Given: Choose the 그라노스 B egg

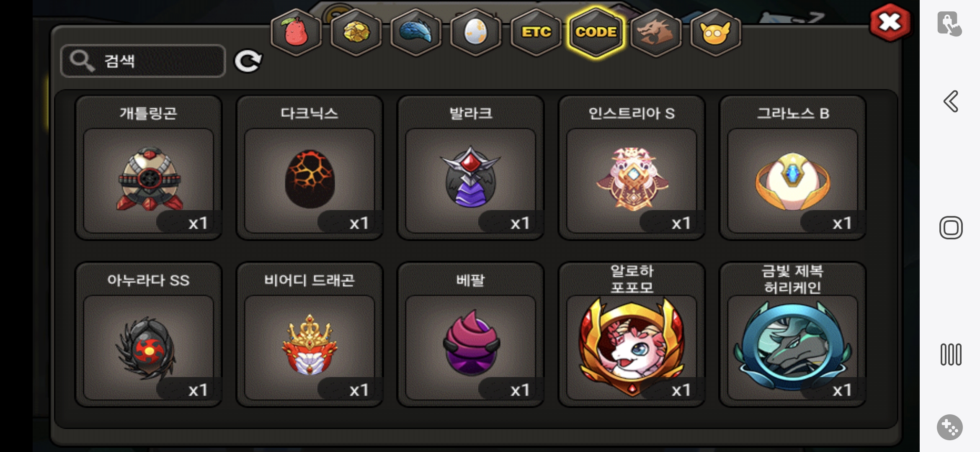Looking at the screenshot, I should pos(792,168).
